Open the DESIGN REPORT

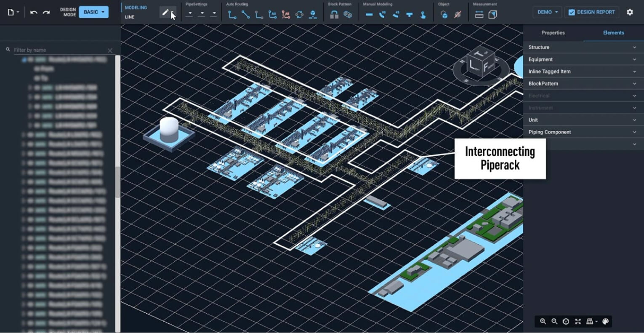(x=592, y=12)
